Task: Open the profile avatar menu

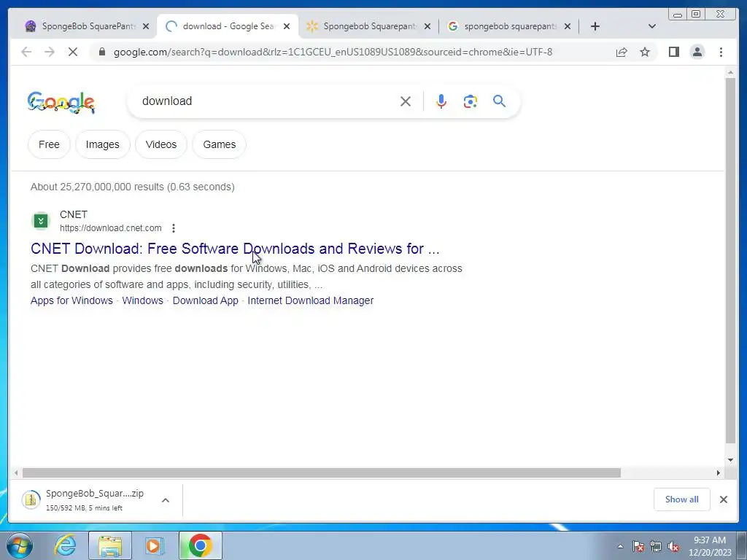Action: [x=697, y=52]
